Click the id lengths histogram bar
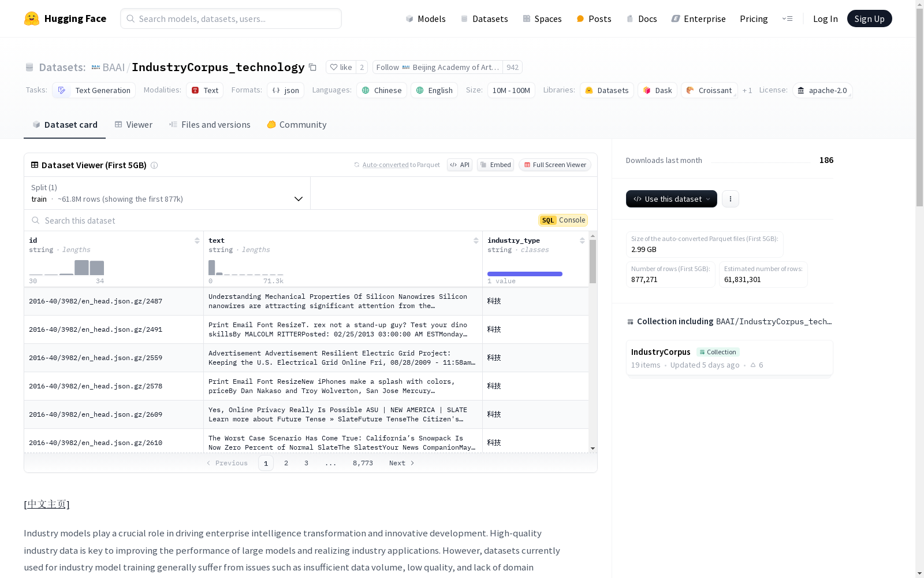This screenshot has width=924, height=578. (81, 268)
